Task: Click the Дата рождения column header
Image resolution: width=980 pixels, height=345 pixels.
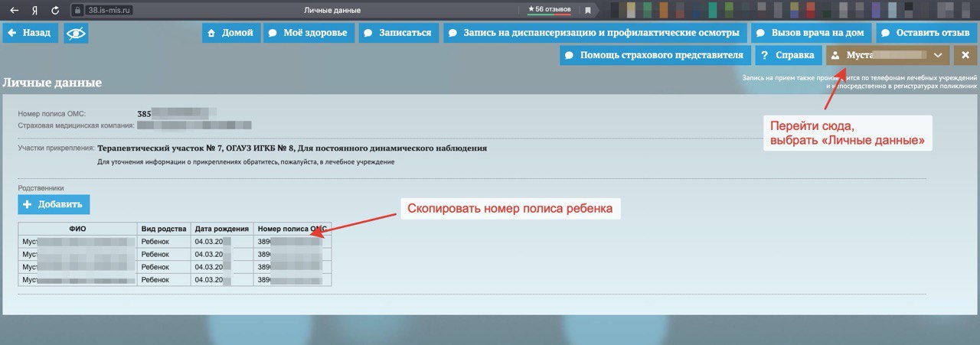Action: 222,229
